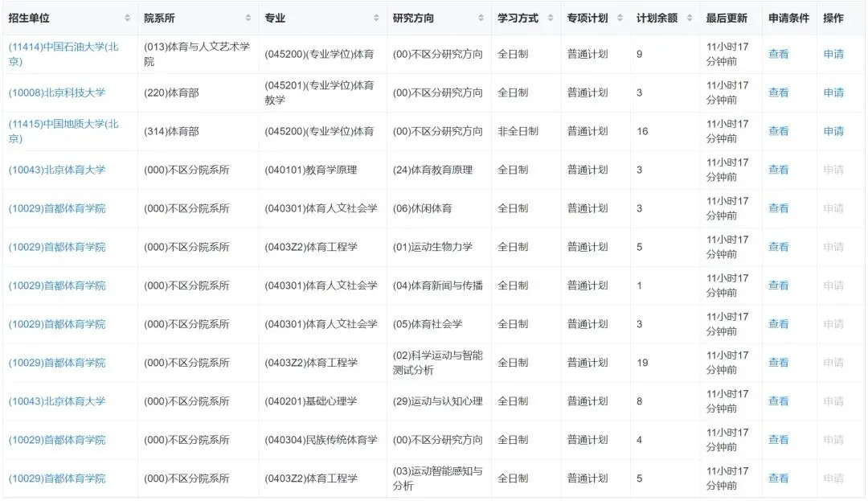868x501 pixels.
Task: Click 查看 in the 民族传统体育学 row
Action: point(778,440)
